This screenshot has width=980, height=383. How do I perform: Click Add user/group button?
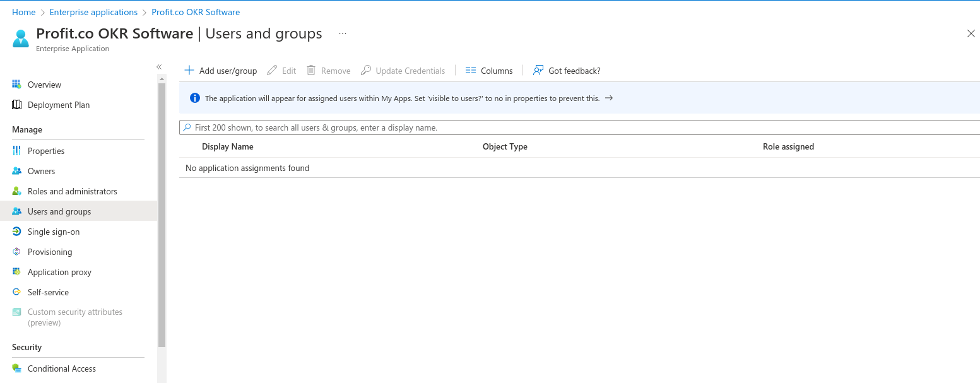pyautogui.click(x=220, y=71)
